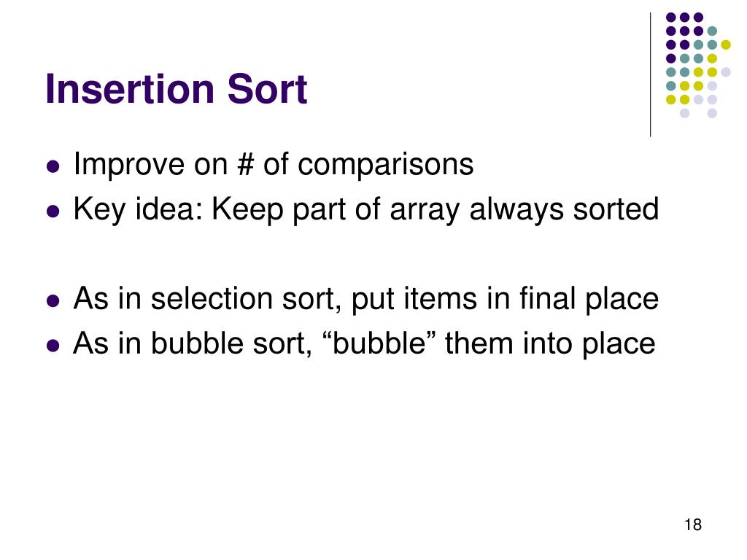Image resolution: width=747 pixels, height=560 pixels.
Task: Click the "Insertion Sort" slide title
Action: tap(177, 89)
